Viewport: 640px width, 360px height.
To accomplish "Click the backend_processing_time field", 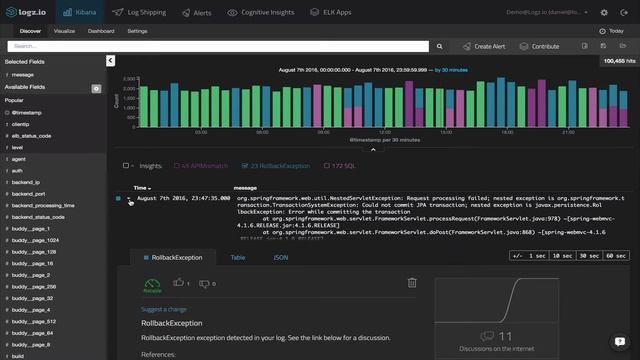I will pyautogui.click(x=43, y=206).
